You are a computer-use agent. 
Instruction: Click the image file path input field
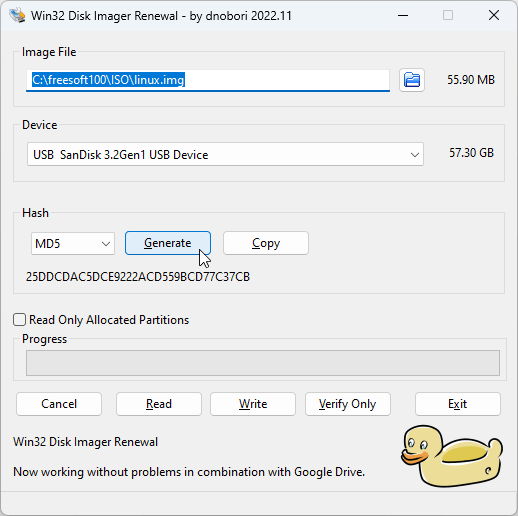tap(208, 80)
